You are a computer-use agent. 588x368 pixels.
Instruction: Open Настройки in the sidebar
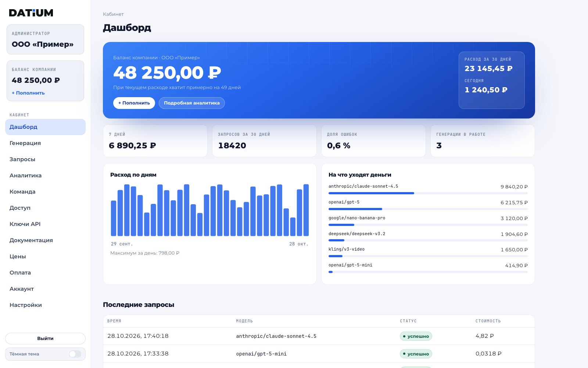[x=45, y=305]
